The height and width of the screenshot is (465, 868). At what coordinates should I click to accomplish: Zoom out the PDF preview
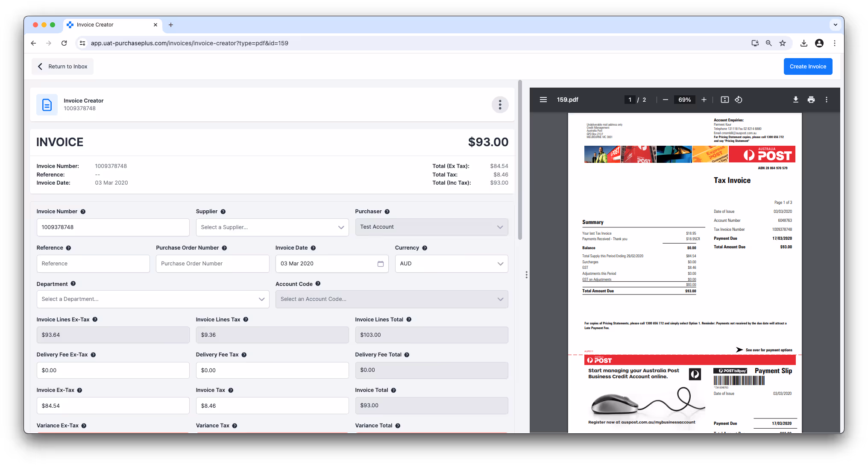(x=665, y=100)
